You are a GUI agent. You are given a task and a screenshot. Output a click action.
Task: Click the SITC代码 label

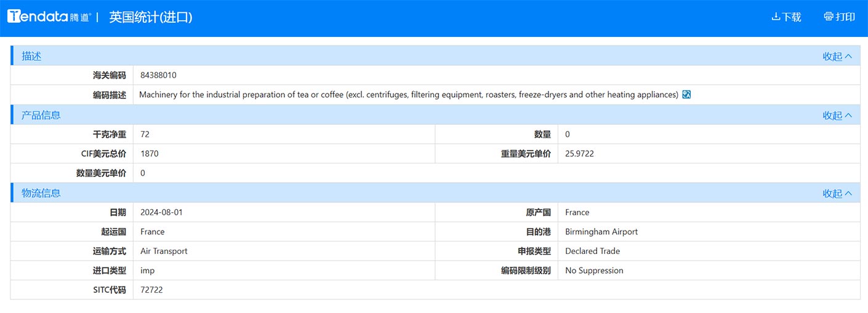[108, 290]
